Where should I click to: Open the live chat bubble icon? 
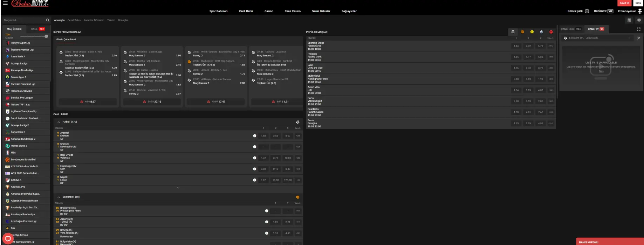coord(8,239)
